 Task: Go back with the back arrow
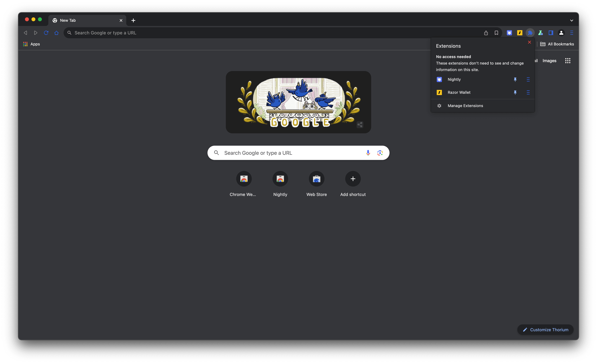pyautogui.click(x=25, y=33)
